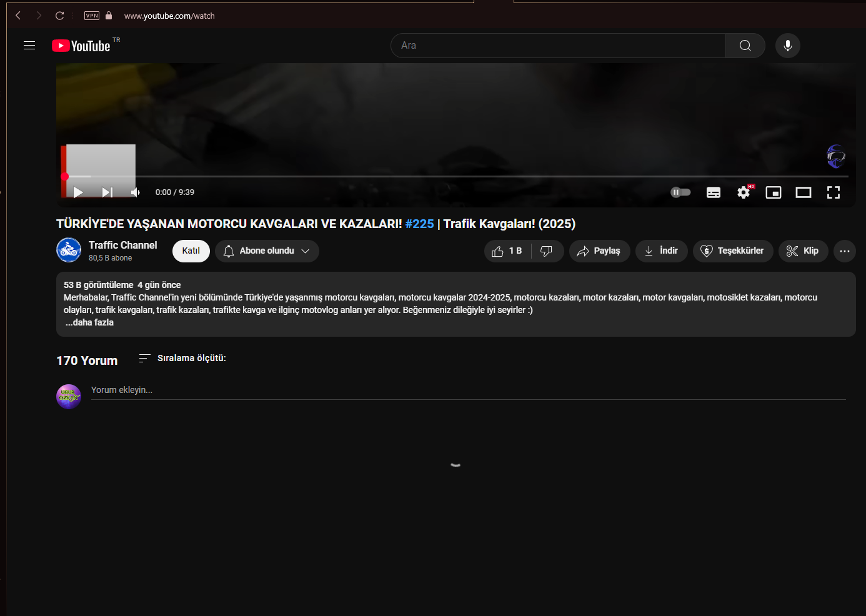Click your profile avatar beside comment box
Screen dimensions: 866x616
[69, 397]
